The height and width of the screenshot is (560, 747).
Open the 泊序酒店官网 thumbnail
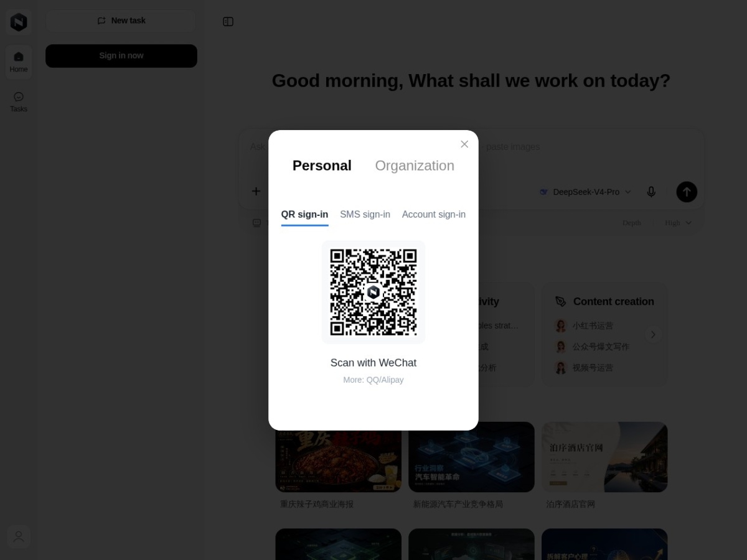[604, 457]
